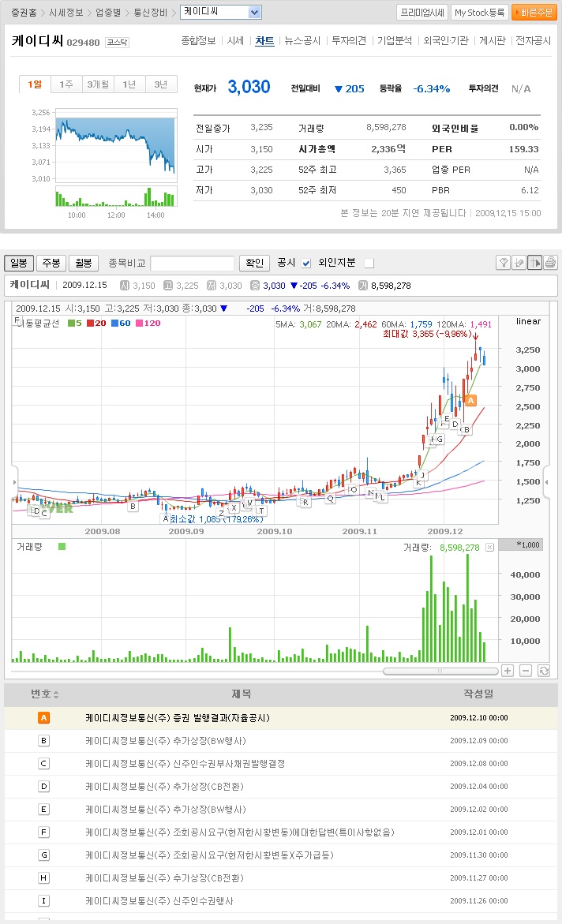This screenshot has height=924, width=562.
Task: Collapse right chart panel arrow
Action: pyautogui.click(x=547, y=482)
